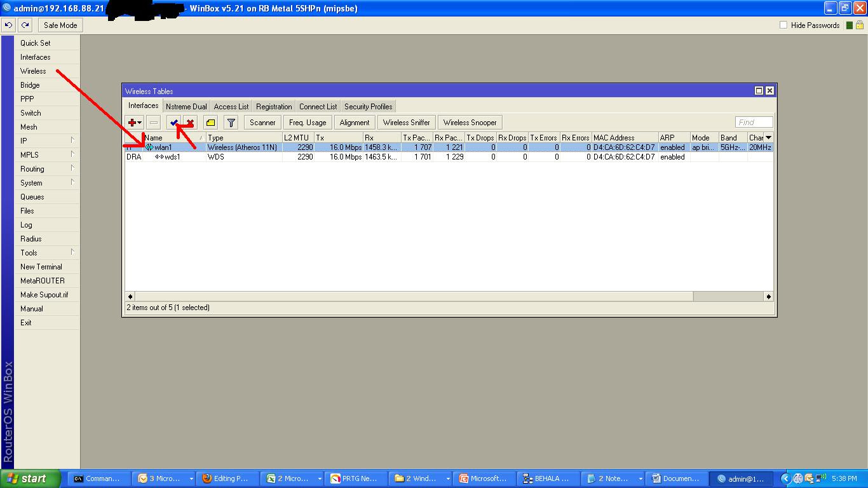The image size is (868, 488).
Task: Switch to the Interfaces tab
Action: coord(144,106)
